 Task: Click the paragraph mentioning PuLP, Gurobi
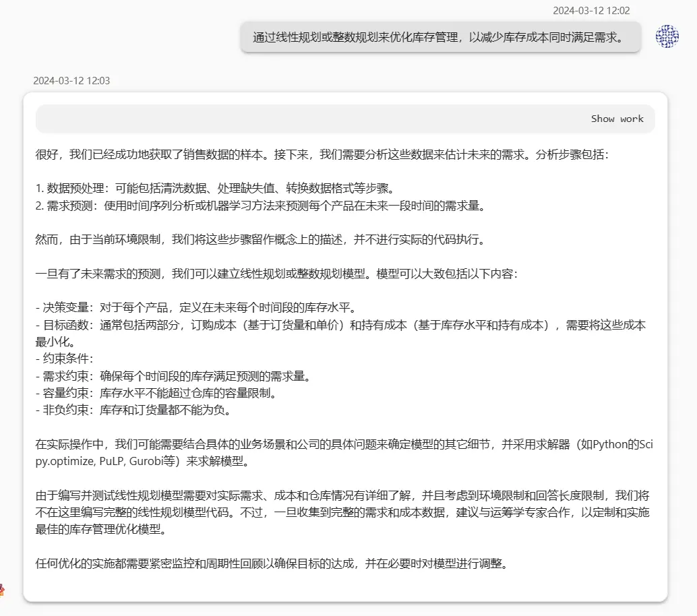(344, 452)
